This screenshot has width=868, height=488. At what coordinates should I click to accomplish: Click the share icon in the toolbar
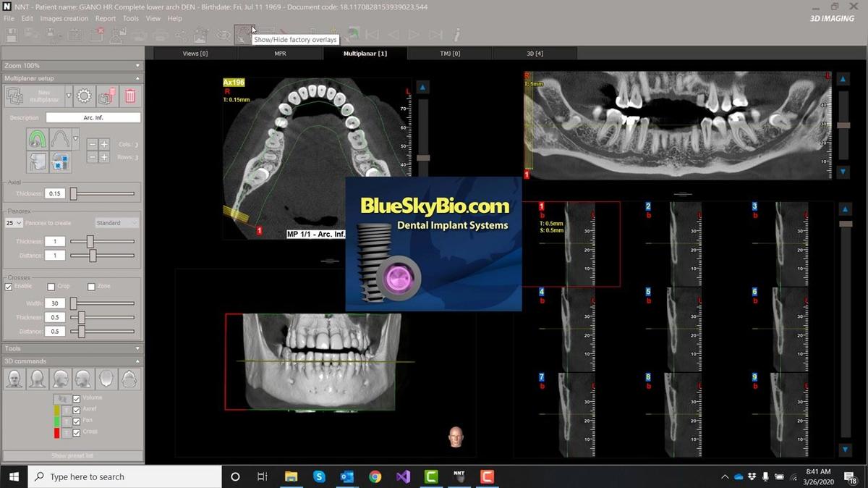(x=182, y=34)
